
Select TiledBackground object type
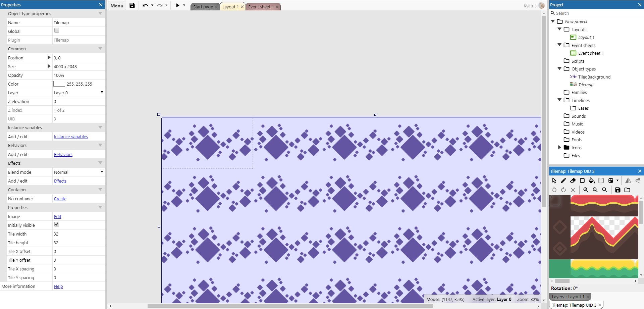point(594,77)
